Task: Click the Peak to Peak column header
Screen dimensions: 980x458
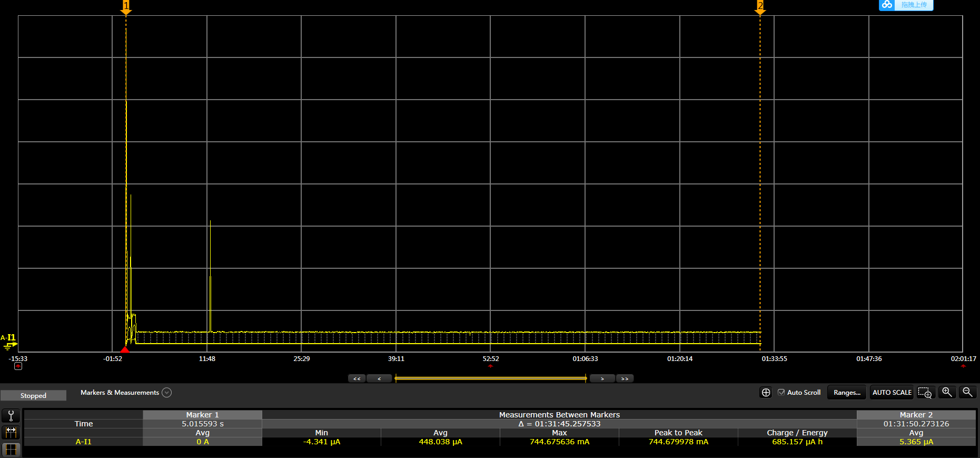Action: [678, 433]
